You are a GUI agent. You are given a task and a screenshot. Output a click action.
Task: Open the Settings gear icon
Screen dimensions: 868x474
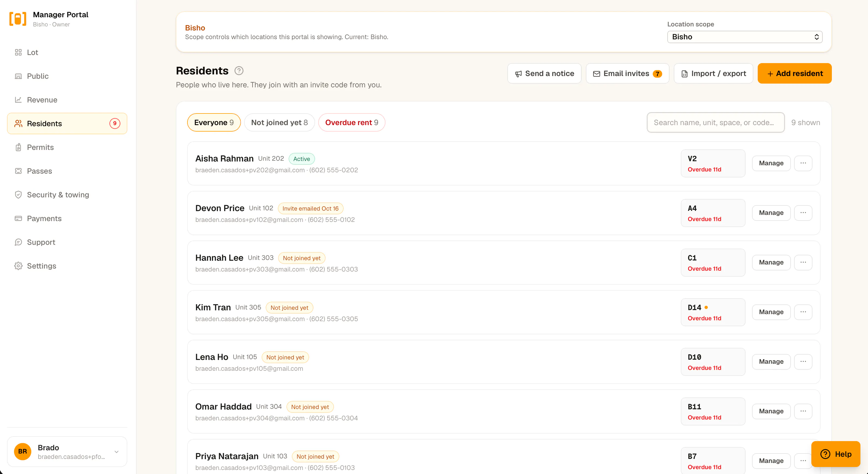(18, 266)
